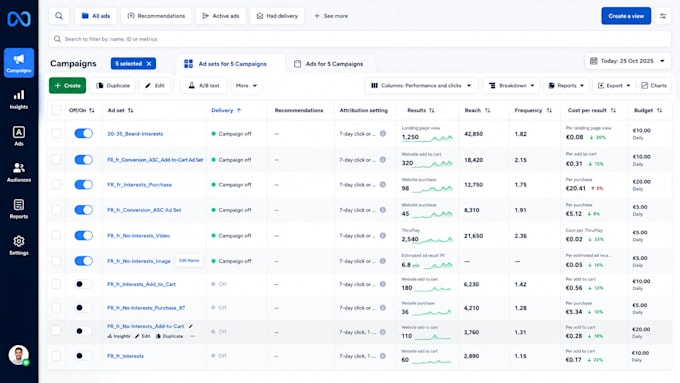Start an A/B test
680x383 pixels.
coord(204,85)
